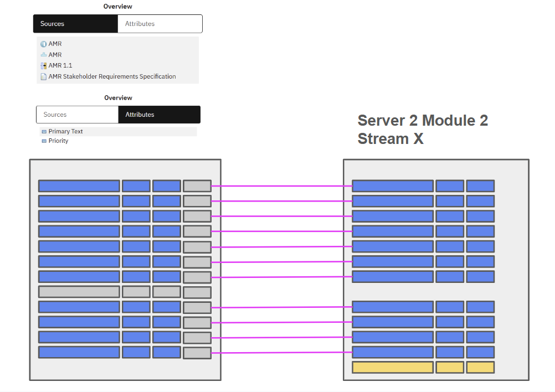Click the document icon for Stakeholder Requirements Specification
This screenshot has width=555, height=392.
click(44, 76)
